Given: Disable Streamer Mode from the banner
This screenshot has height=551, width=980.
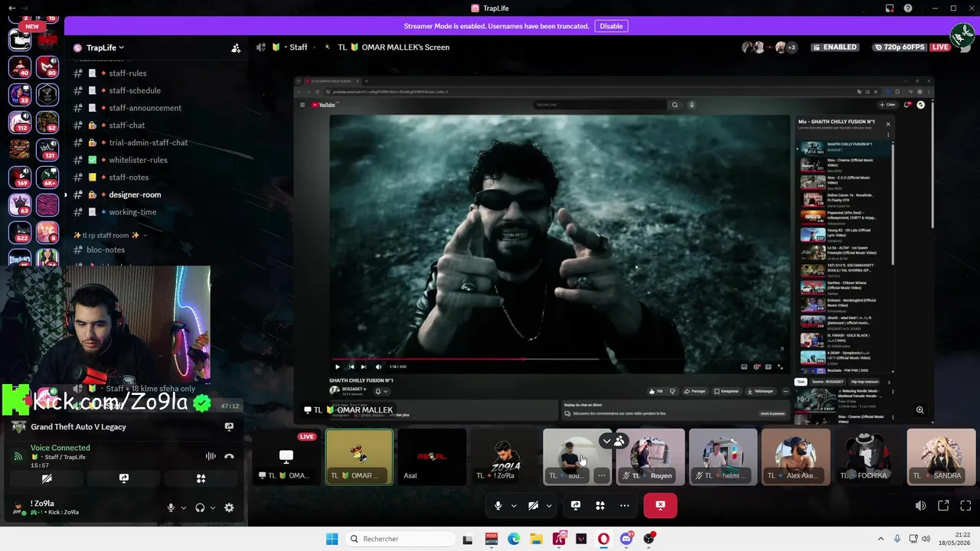Looking at the screenshot, I should click(611, 26).
